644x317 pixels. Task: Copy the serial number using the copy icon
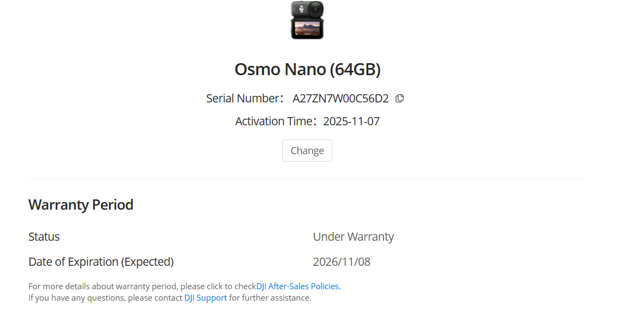399,98
